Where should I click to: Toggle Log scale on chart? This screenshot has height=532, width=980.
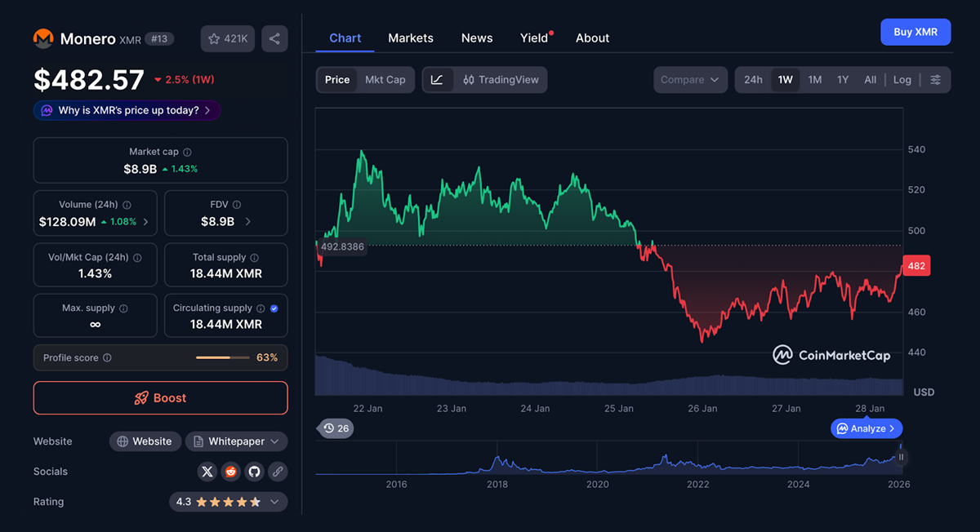click(x=902, y=80)
